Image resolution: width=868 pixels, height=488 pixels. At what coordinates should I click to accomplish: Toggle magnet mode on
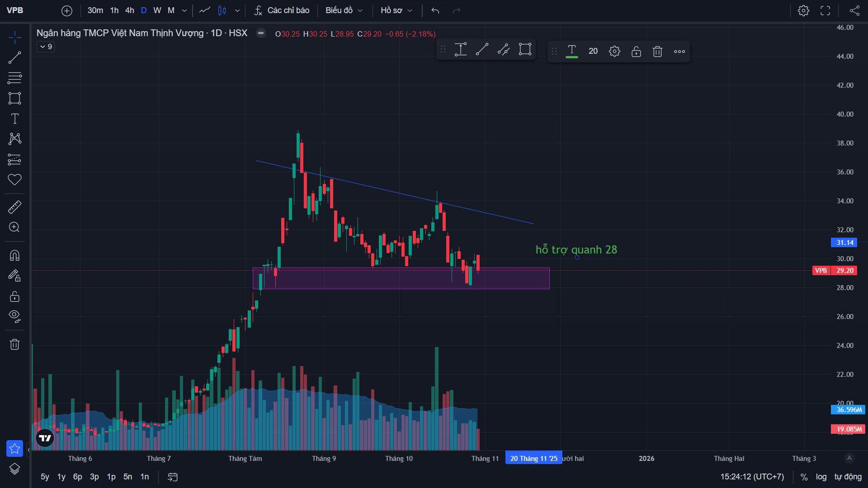click(x=14, y=256)
